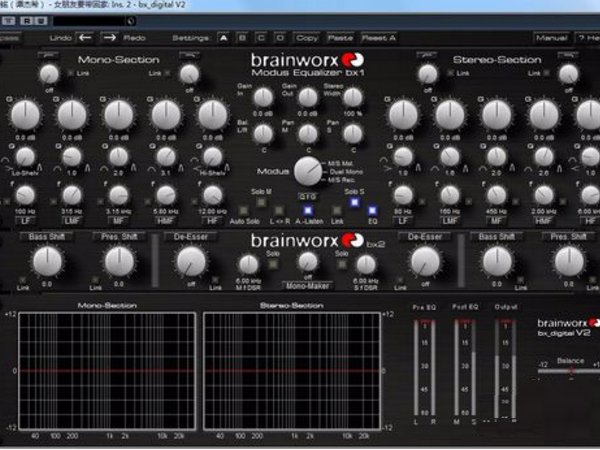Click the Pan M knob

point(308,134)
